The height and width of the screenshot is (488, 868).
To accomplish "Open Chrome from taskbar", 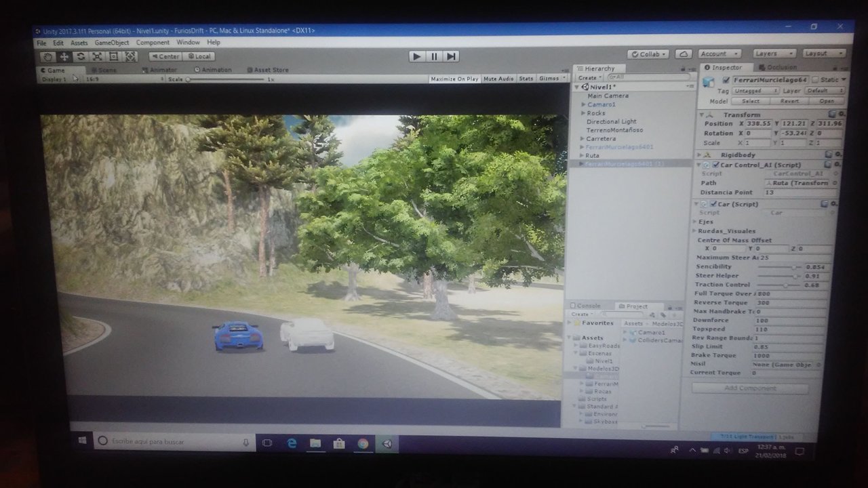I will [x=363, y=444].
